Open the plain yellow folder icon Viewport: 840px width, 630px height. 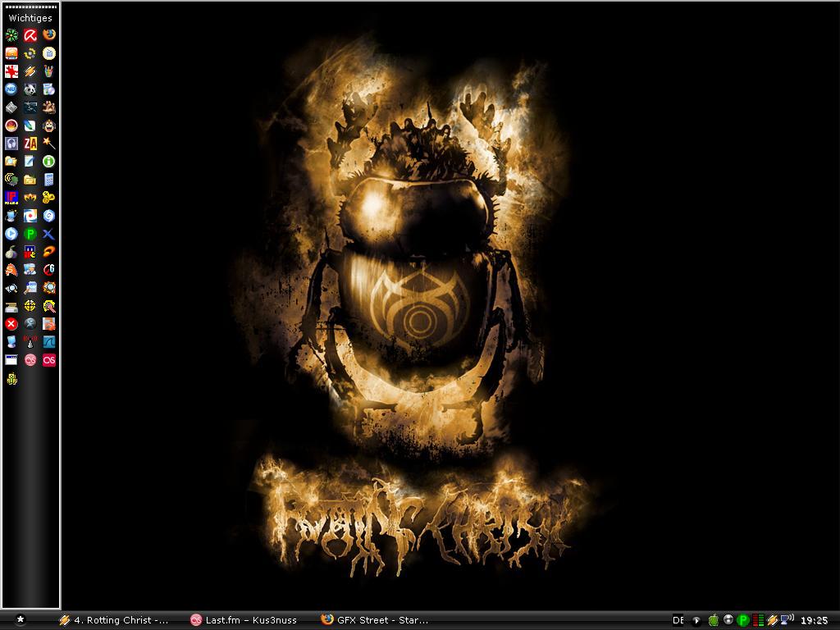tap(30, 180)
